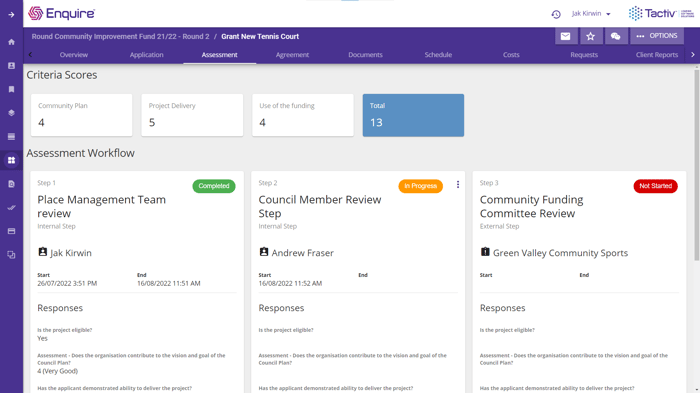Open the document icon in the sidebar

(x=11, y=184)
